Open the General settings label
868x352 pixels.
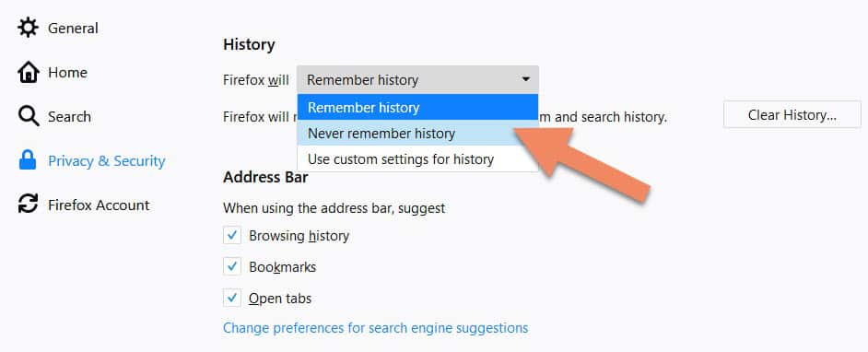tap(73, 29)
